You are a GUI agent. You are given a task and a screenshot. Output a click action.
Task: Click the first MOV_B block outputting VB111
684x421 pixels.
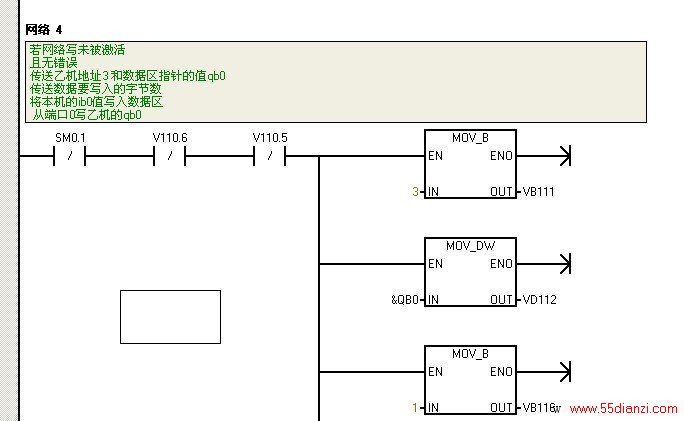tap(470, 164)
